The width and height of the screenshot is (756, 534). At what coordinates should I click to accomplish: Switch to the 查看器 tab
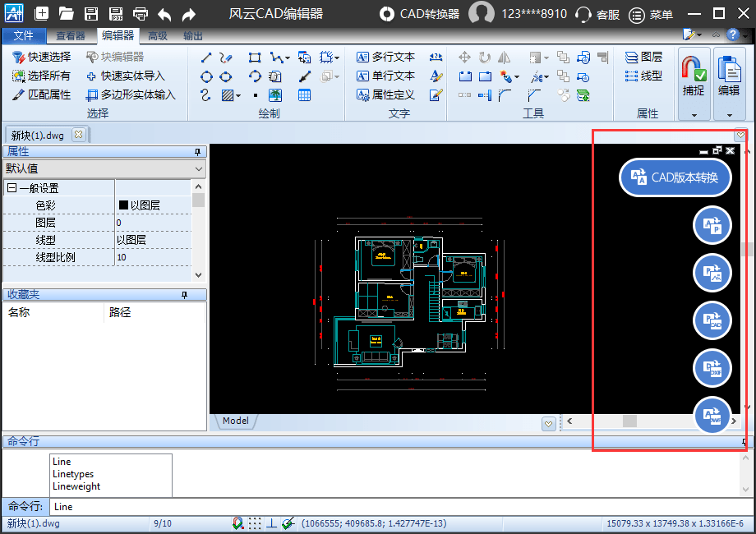tap(71, 36)
